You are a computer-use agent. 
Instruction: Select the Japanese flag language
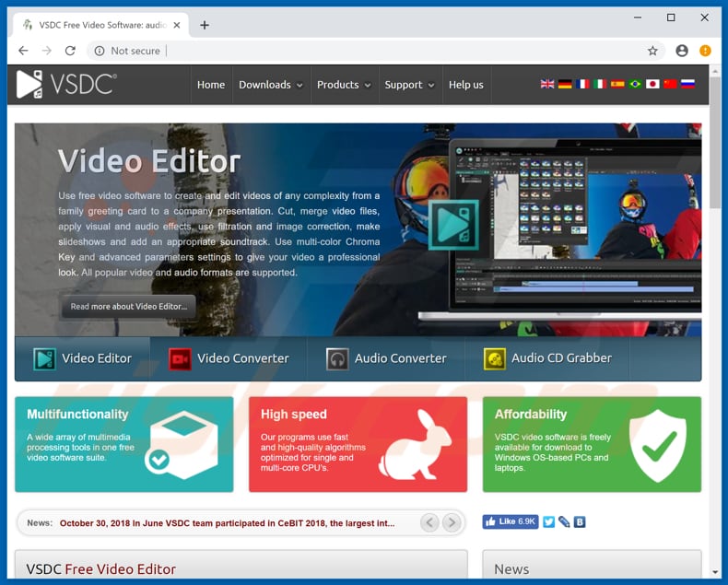click(x=652, y=84)
